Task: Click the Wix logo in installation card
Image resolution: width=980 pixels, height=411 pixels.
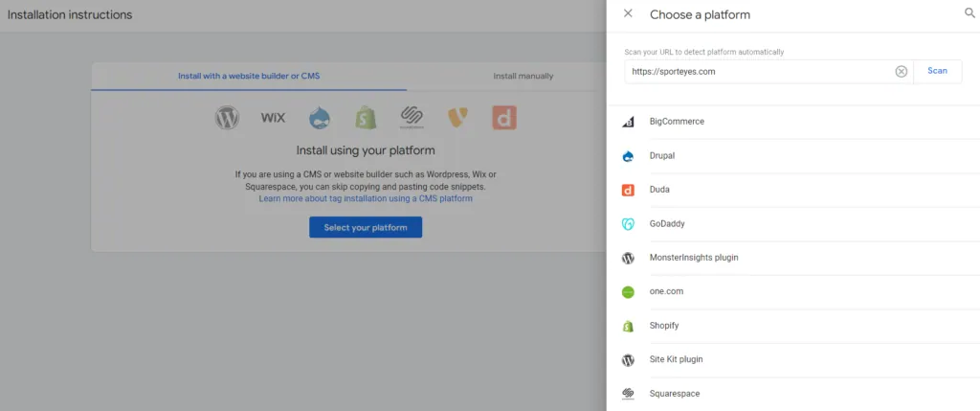Action: click(273, 118)
